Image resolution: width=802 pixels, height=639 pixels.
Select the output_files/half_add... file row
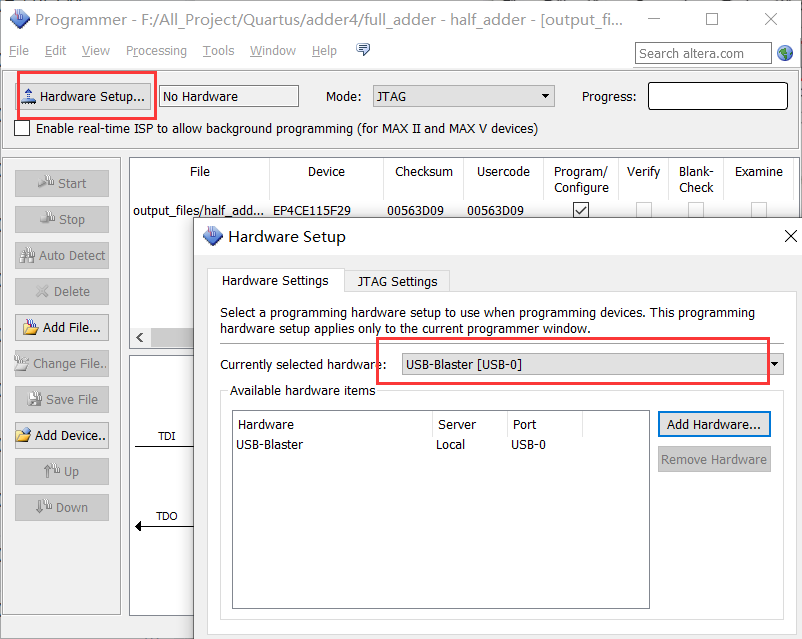click(198, 210)
